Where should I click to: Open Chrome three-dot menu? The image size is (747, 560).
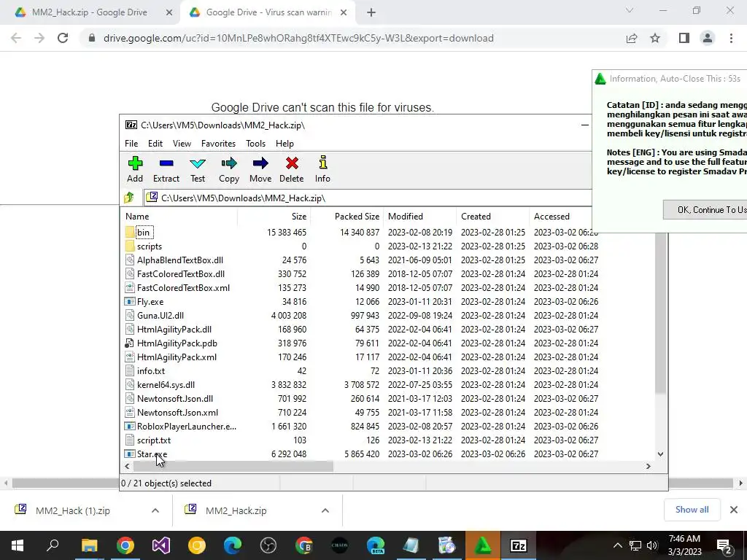click(x=731, y=38)
